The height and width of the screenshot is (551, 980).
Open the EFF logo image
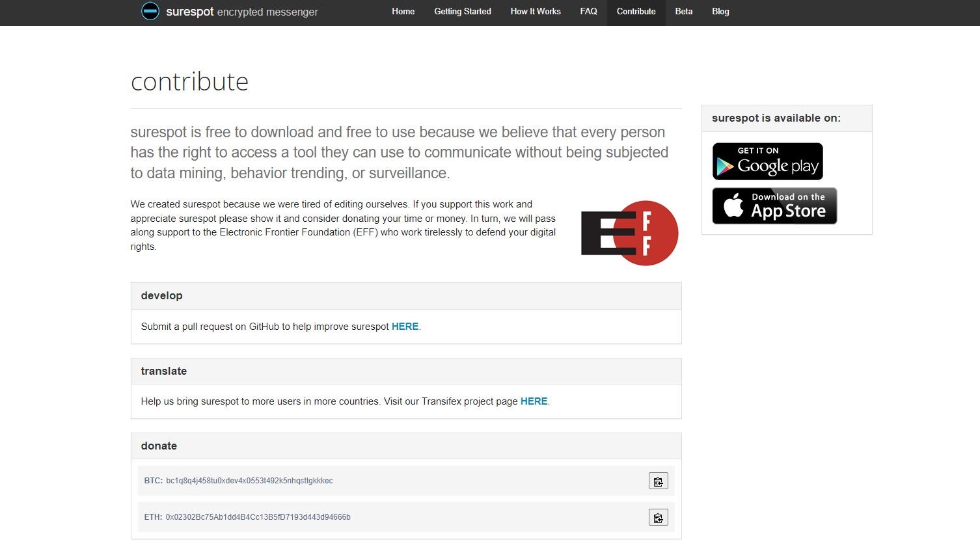629,233
